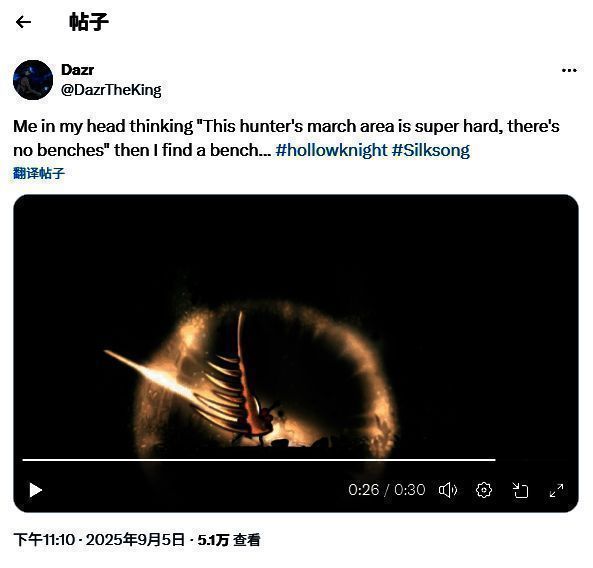
Task: Play the video with the play button
Action: pos(36,490)
